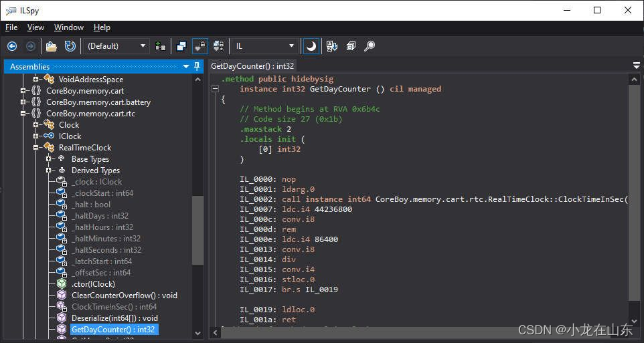Toggle show private and internal members button
Screen dimensions: 644x343
pos(200,46)
